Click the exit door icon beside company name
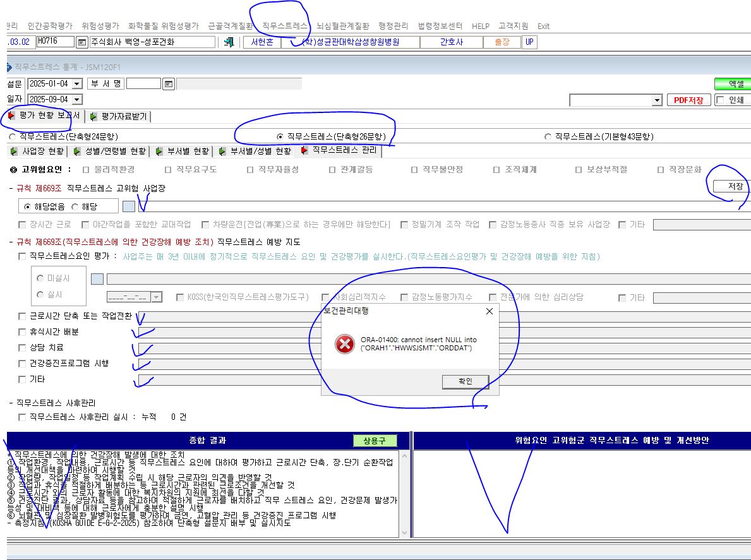This screenshot has width=751, height=560. point(229,42)
